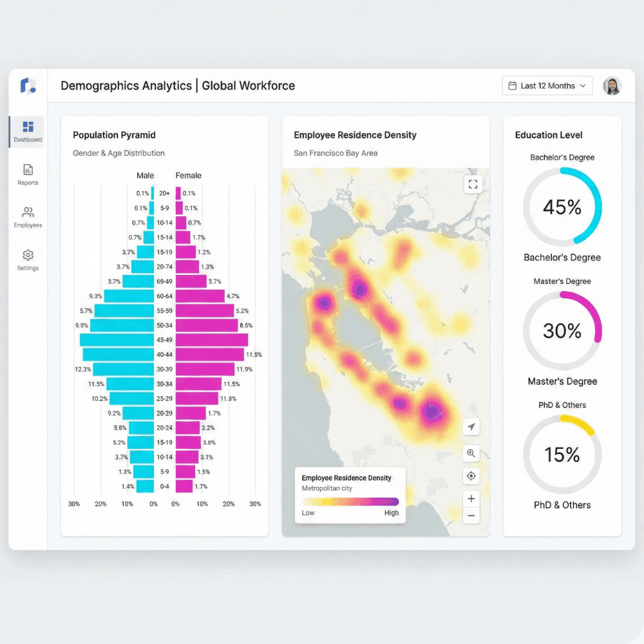Open the Dashboard sidebar icon

(x=28, y=127)
